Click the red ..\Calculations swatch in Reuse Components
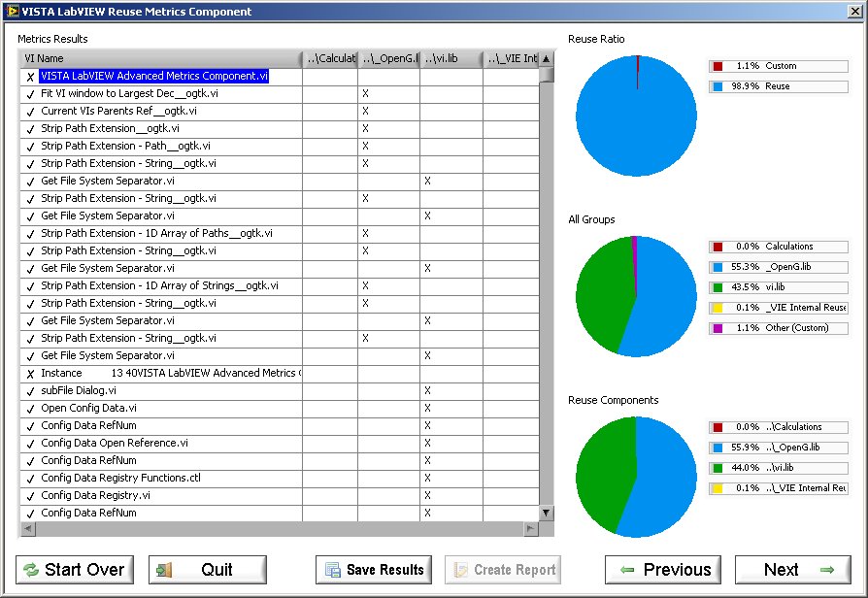This screenshot has width=868, height=598. 718,427
